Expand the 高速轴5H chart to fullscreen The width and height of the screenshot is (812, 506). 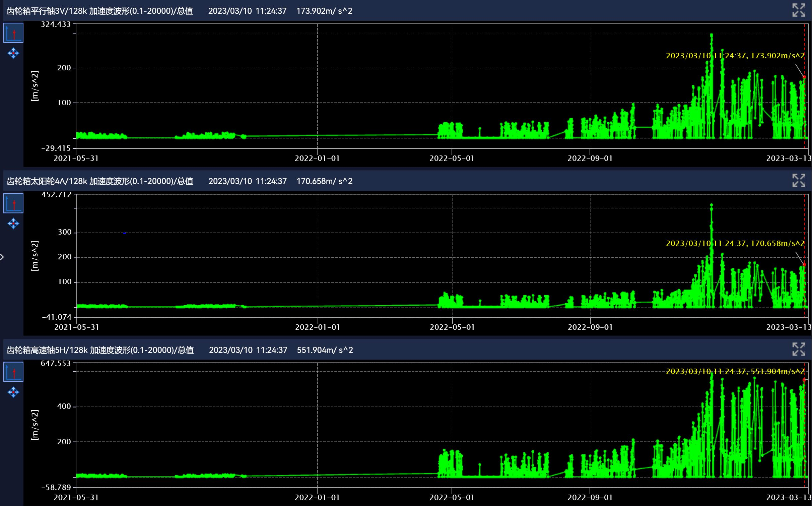(799, 349)
